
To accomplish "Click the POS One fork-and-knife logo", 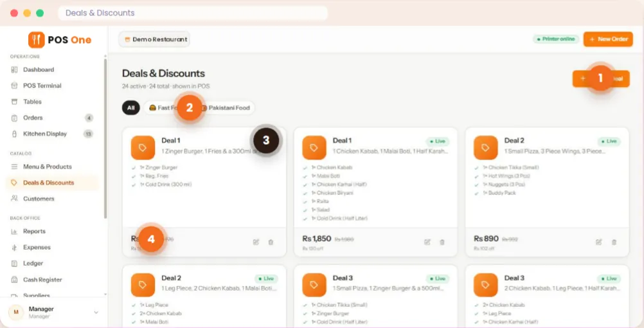I will click(x=36, y=40).
